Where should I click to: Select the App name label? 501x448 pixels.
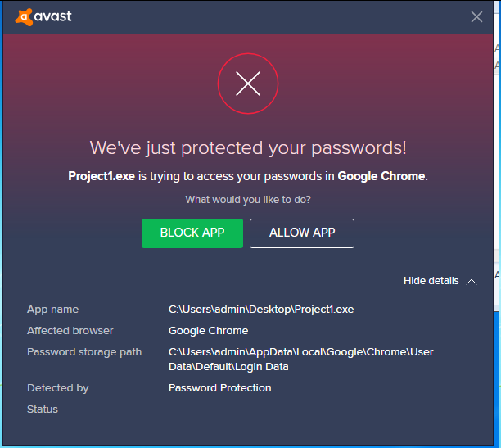53,310
